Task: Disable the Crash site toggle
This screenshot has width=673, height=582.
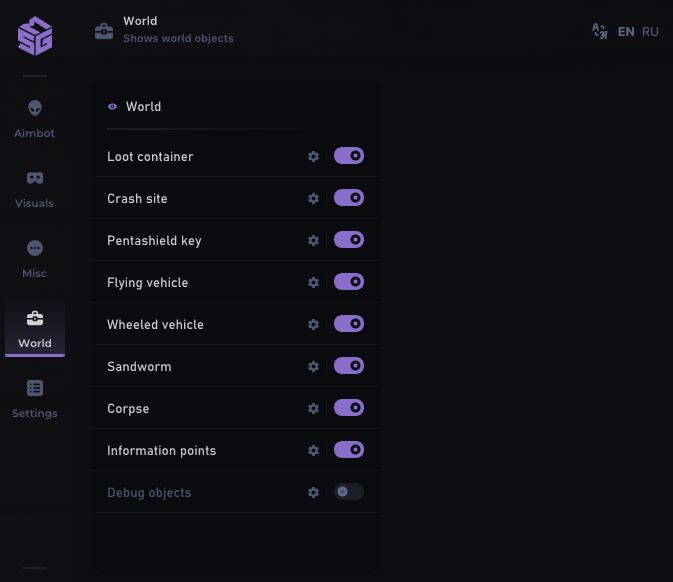Action: (349, 198)
